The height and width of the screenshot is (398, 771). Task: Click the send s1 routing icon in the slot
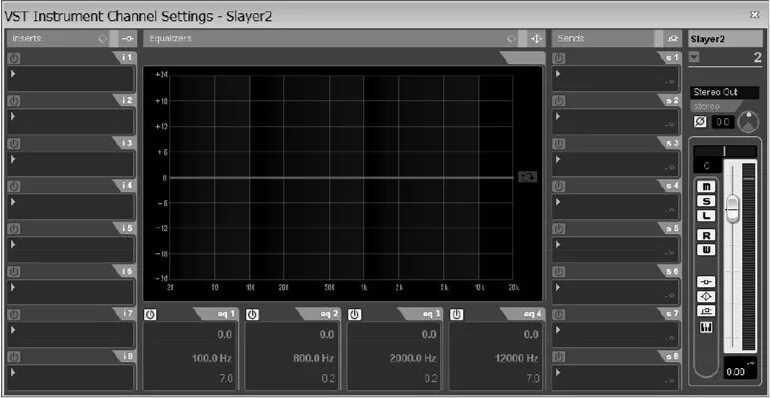[x=669, y=82]
